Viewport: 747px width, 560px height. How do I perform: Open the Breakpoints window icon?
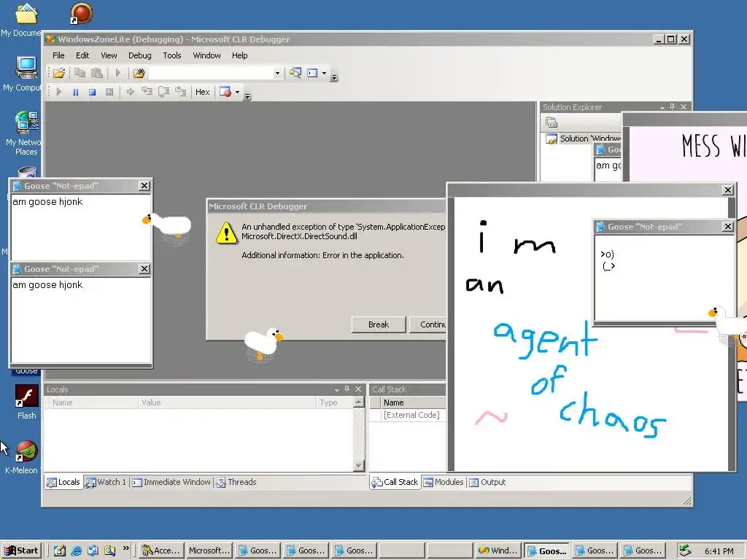coord(225,92)
